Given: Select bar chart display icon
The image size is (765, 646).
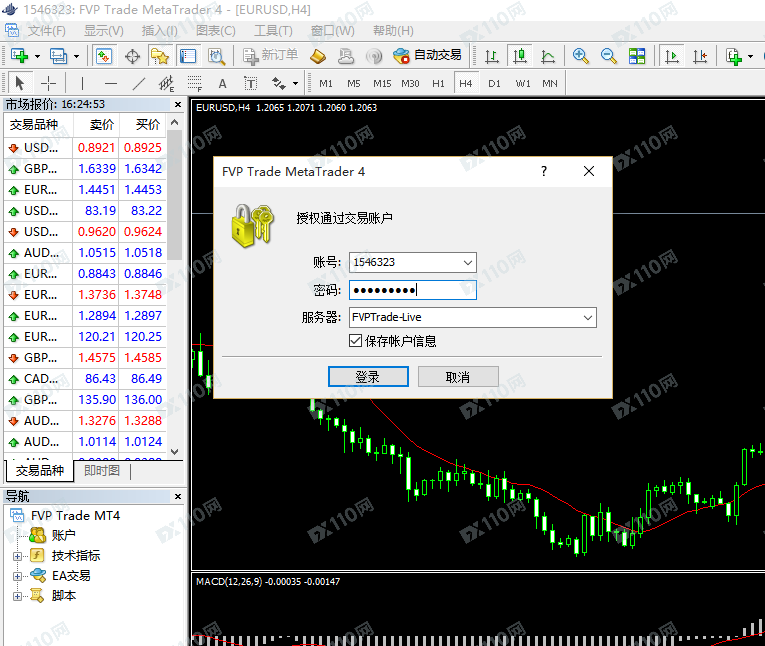Looking at the screenshot, I should point(491,56).
